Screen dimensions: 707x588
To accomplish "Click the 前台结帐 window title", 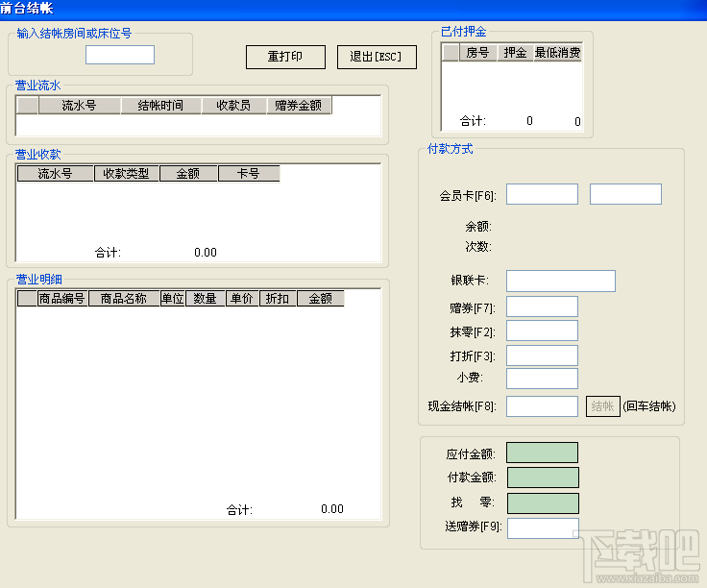I will tap(27, 8).
